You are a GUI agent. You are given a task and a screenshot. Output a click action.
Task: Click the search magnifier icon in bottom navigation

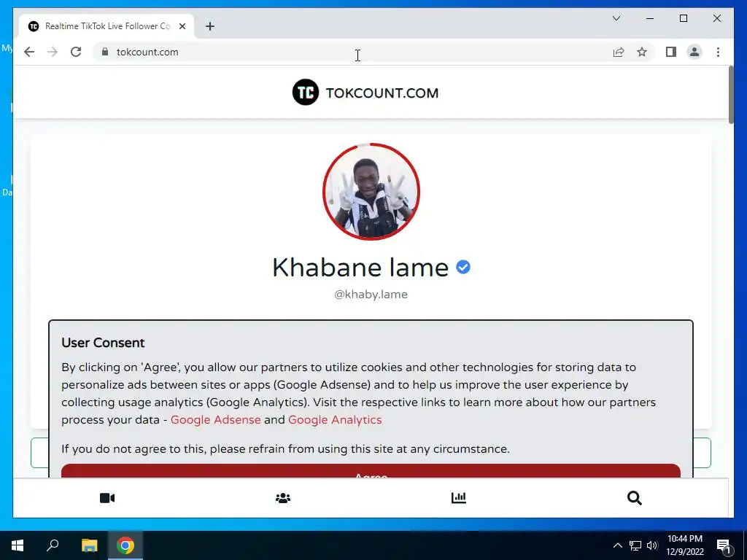click(634, 498)
